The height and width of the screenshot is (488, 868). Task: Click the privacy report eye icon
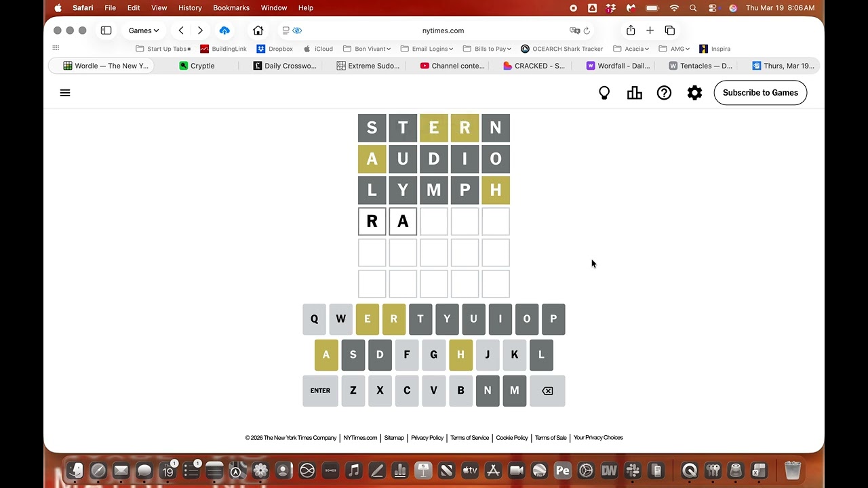coord(297,30)
